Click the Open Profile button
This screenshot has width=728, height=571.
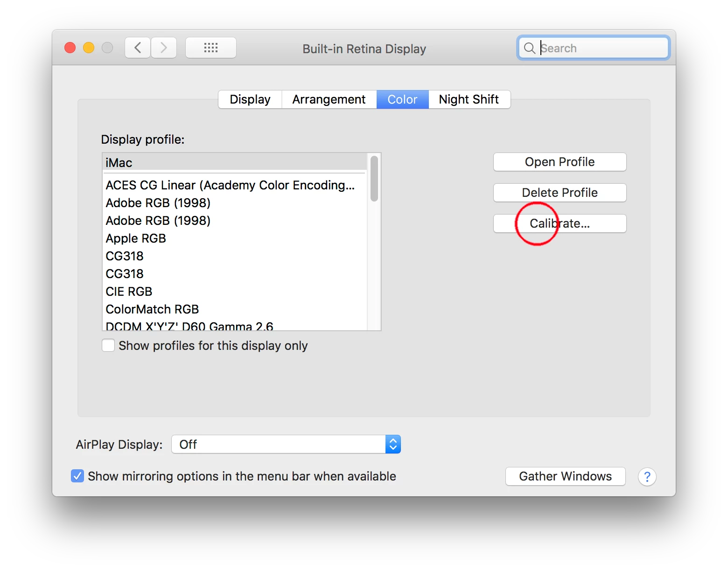coord(560,162)
